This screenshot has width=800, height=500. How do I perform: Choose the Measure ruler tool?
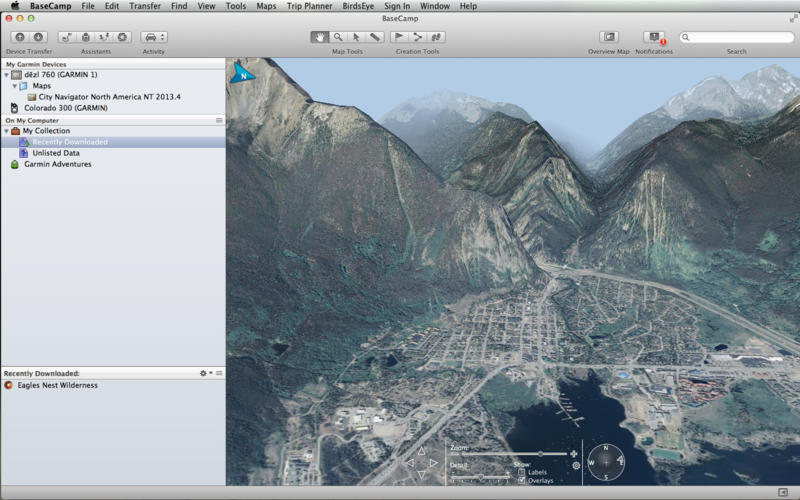(374, 37)
